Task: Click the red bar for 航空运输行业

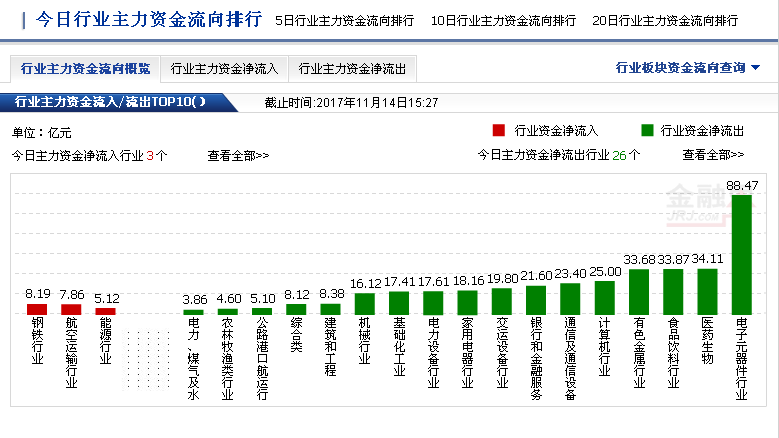Action: click(71, 309)
